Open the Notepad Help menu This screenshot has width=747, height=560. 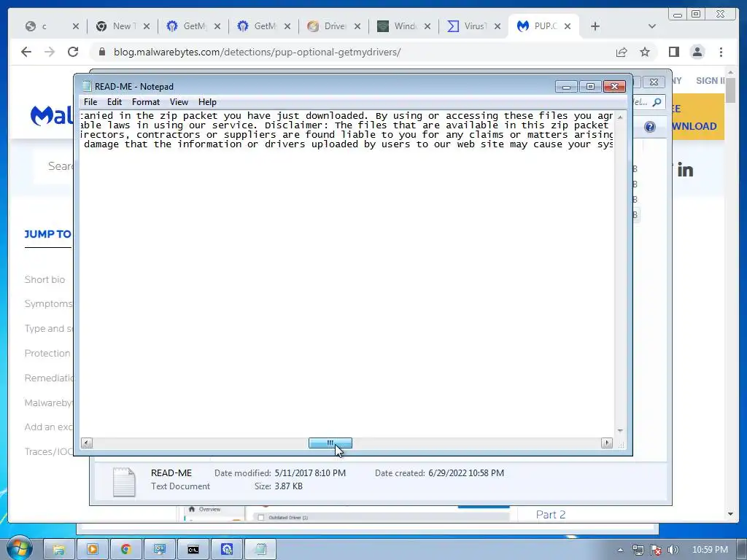tap(207, 102)
